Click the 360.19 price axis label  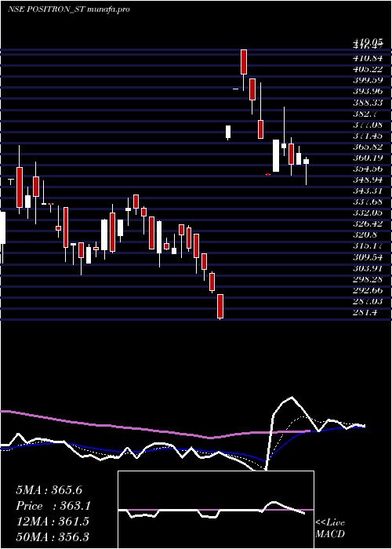[x=368, y=158]
